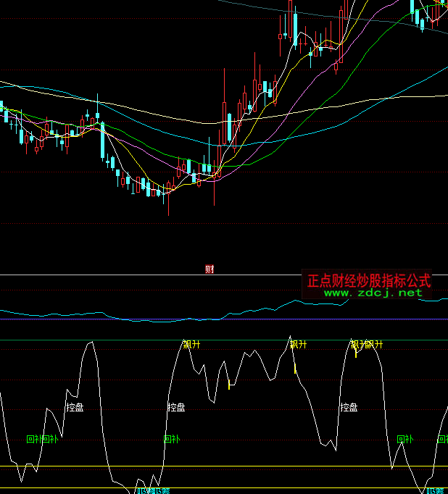Click the 回补 label right of the rightmost 控盘

pyautogui.click(x=405, y=438)
